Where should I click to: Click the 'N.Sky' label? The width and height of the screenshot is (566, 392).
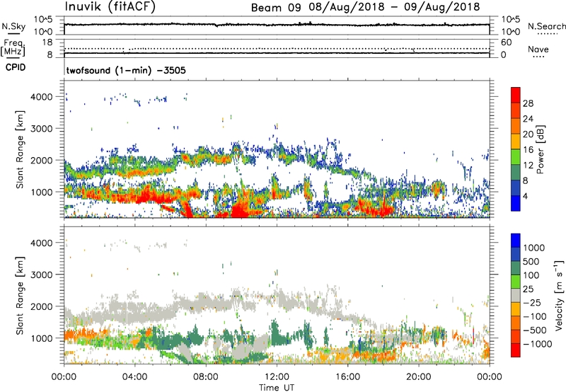tap(13, 26)
